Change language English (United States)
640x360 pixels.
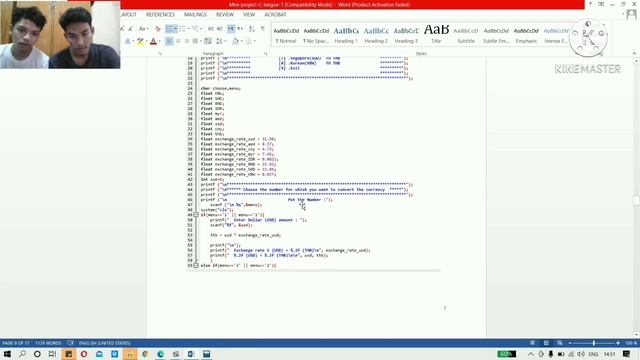click(104, 343)
